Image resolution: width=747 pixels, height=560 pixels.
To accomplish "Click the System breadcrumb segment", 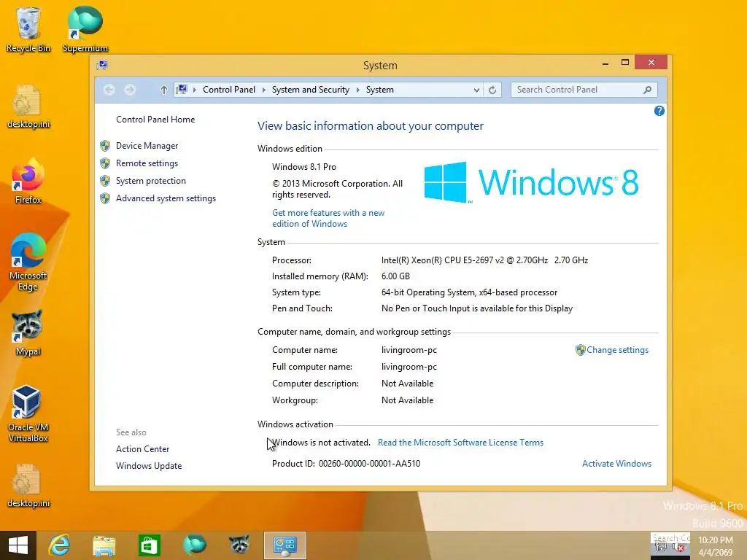I will point(379,90).
